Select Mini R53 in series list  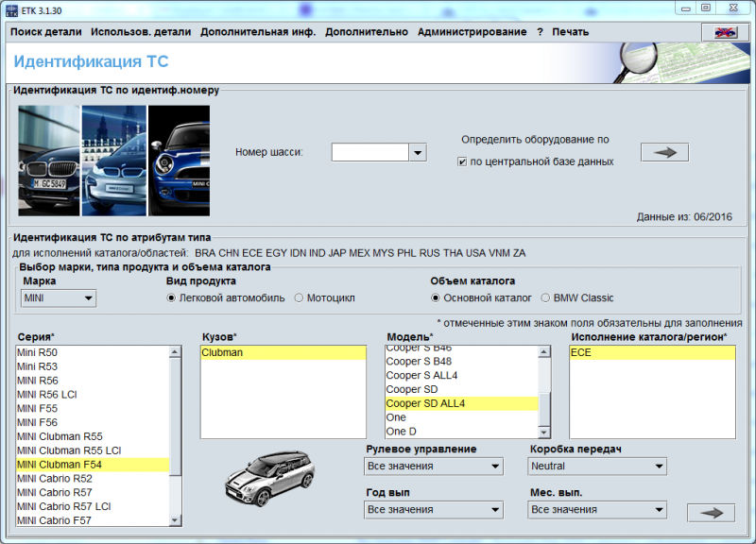point(93,366)
